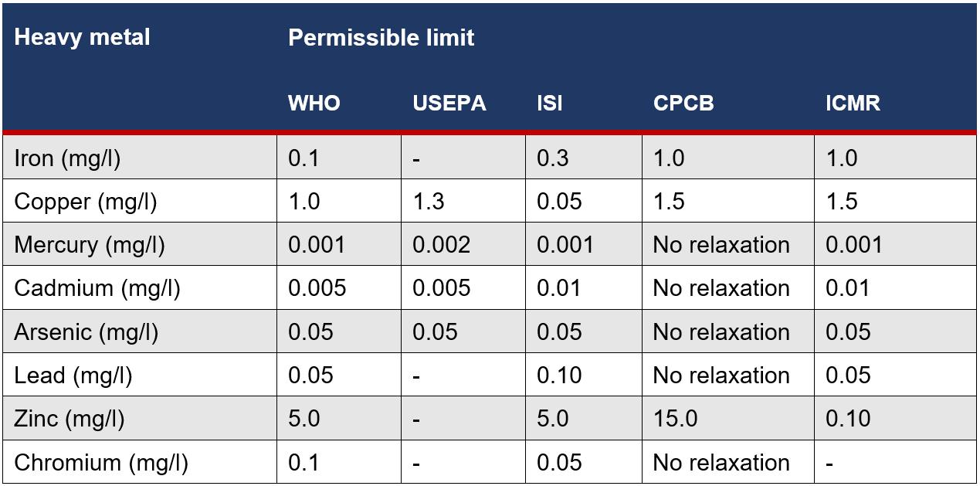
Task: Select Mercury's USEPA value 0.002
Action: 441,245
